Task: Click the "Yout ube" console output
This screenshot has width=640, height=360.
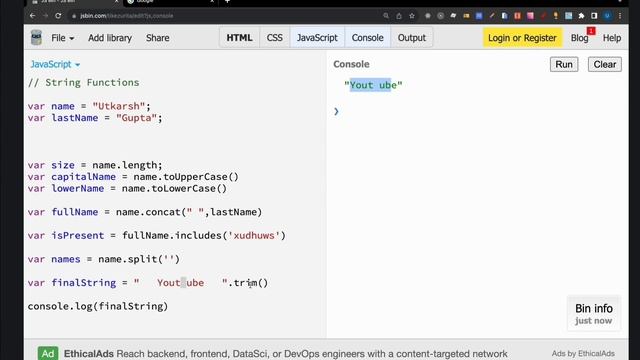Action: pos(373,85)
